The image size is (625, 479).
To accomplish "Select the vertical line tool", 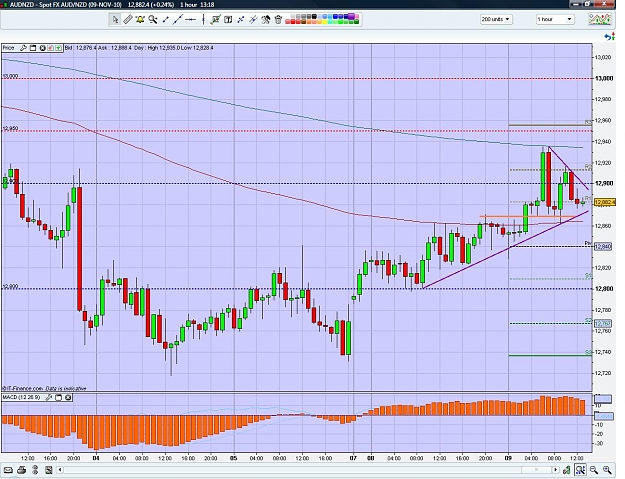I will pos(203,19).
